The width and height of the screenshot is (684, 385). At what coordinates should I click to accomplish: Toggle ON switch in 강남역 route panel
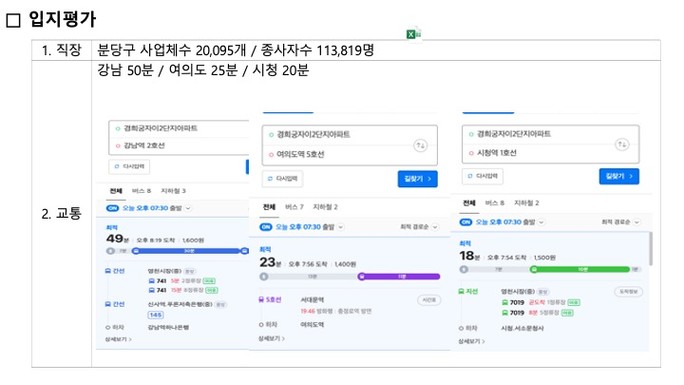113,208
